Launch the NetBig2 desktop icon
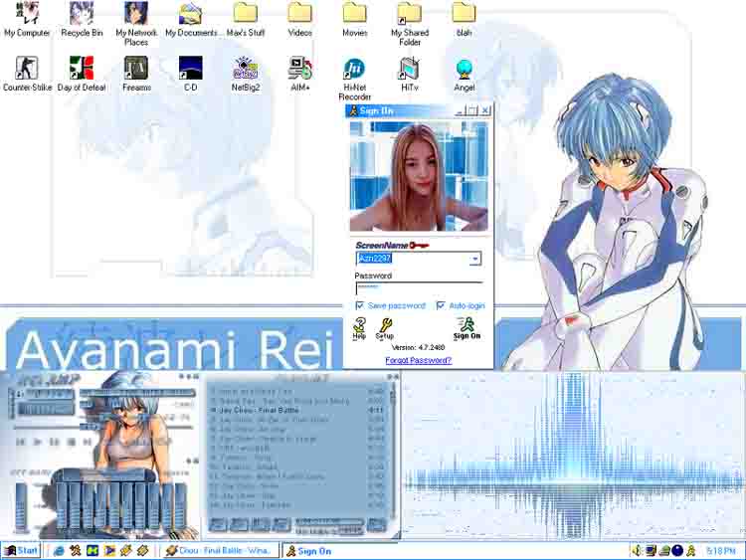 (x=245, y=68)
